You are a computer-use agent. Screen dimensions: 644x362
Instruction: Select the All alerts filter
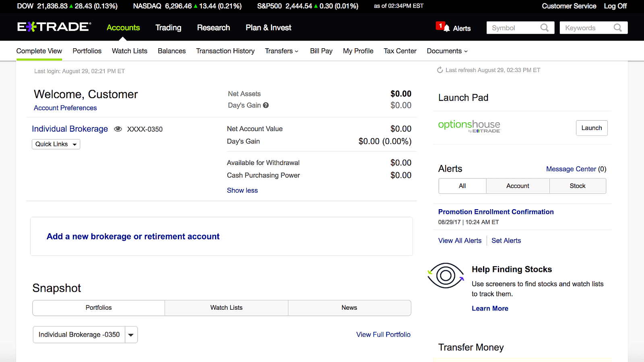tap(462, 186)
